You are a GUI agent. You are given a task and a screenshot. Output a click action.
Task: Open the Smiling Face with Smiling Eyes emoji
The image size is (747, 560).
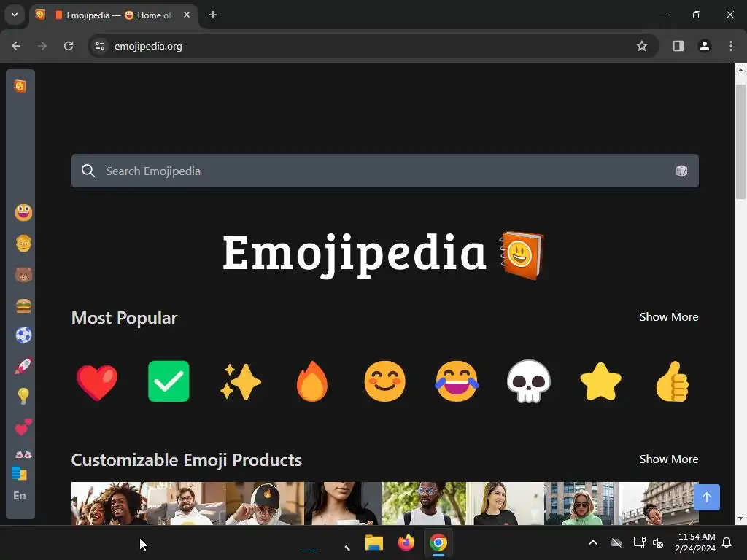385,381
